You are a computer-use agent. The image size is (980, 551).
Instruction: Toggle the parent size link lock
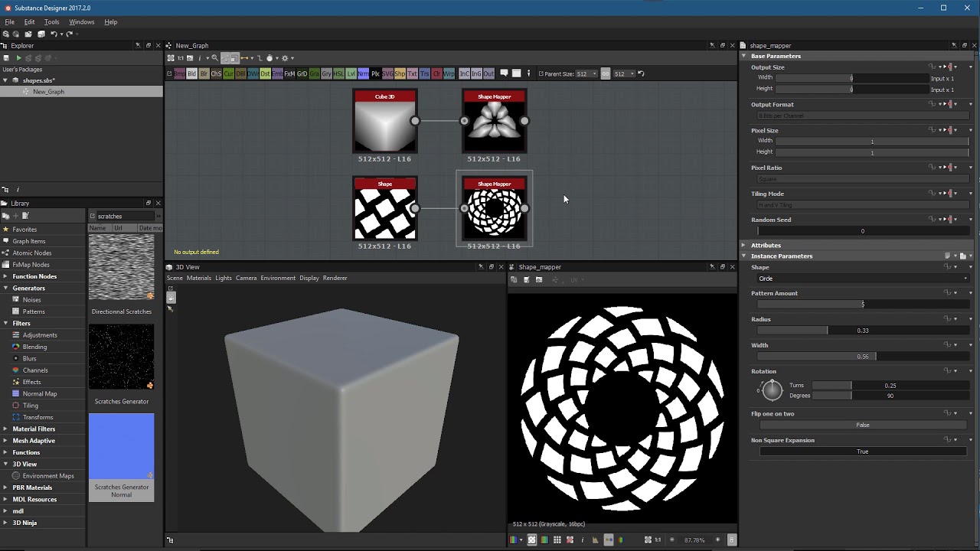coord(605,73)
